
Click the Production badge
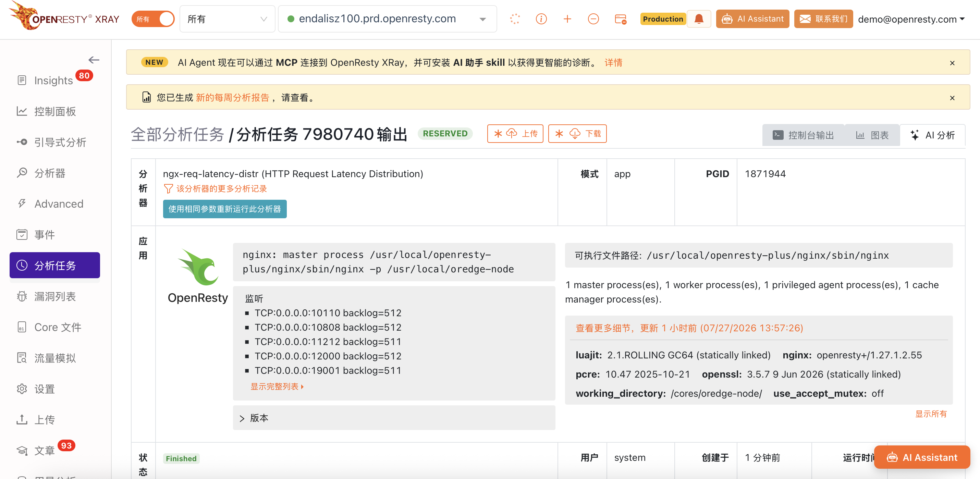(663, 19)
